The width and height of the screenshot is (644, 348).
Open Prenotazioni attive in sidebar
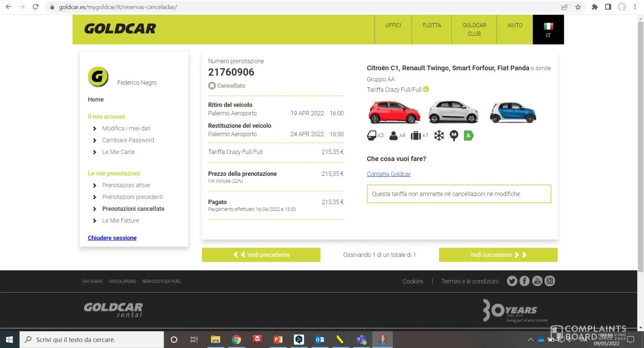click(126, 185)
